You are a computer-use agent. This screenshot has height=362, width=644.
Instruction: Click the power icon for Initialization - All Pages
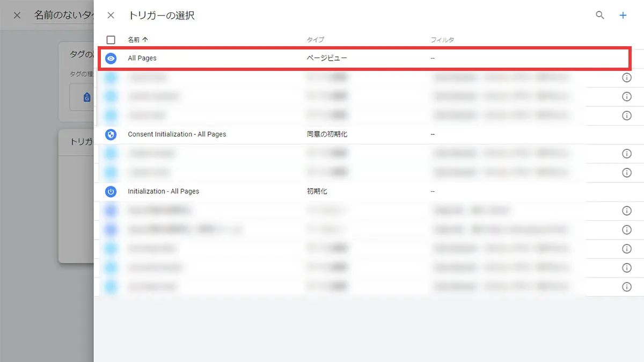pyautogui.click(x=111, y=192)
